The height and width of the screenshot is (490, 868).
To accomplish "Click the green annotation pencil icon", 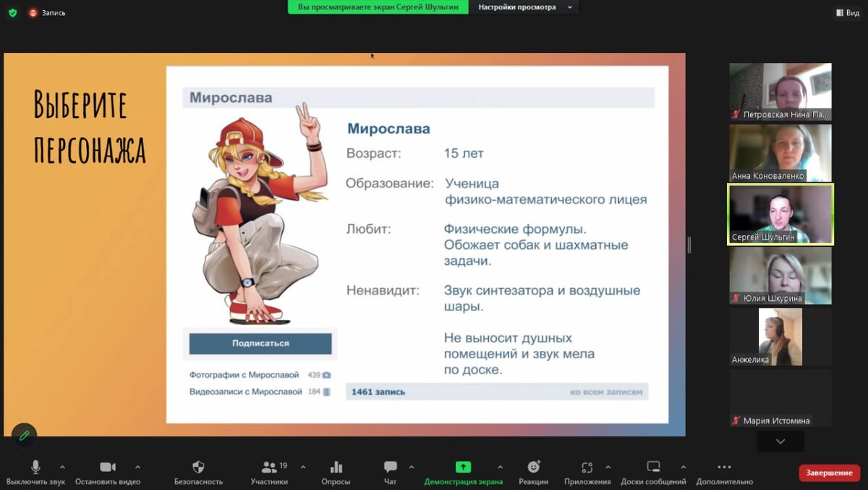I will click(24, 435).
